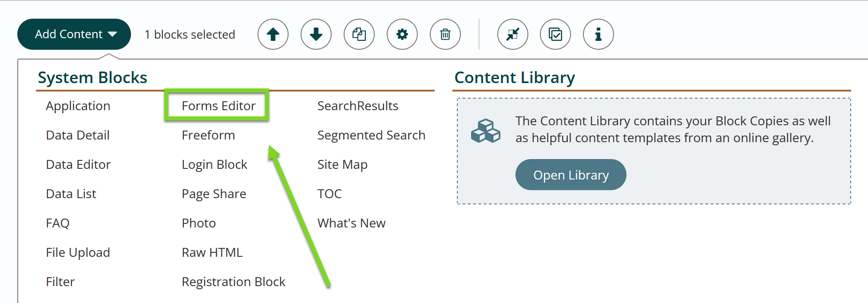The height and width of the screenshot is (303, 868).
Task: Insert a Login Block
Action: tap(214, 164)
